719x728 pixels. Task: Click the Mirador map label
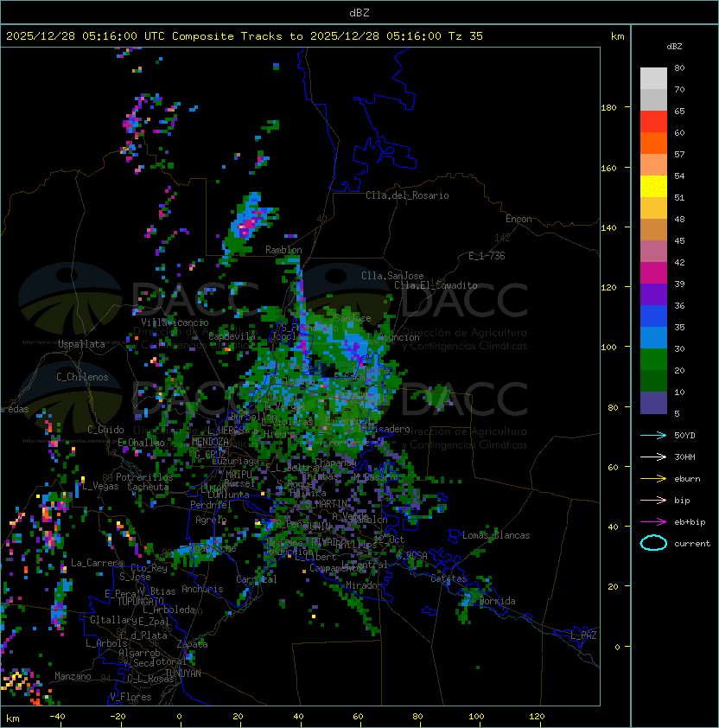pyautogui.click(x=364, y=585)
